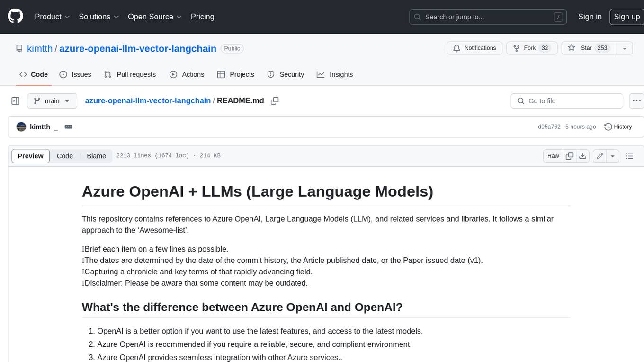
Task: Switch to the Insights tab
Action: [335, 74]
